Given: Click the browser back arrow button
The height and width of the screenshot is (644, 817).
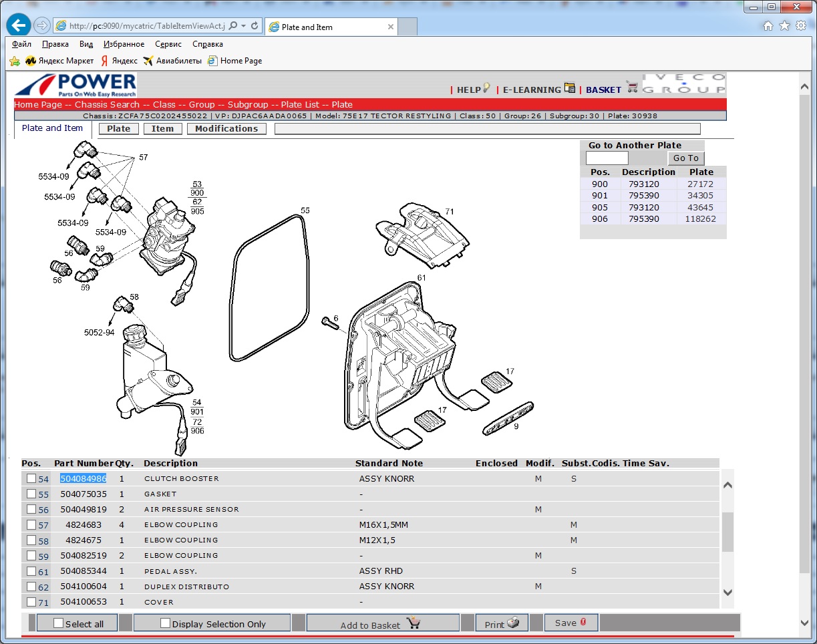Looking at the screenshot, I should (19, 26).
